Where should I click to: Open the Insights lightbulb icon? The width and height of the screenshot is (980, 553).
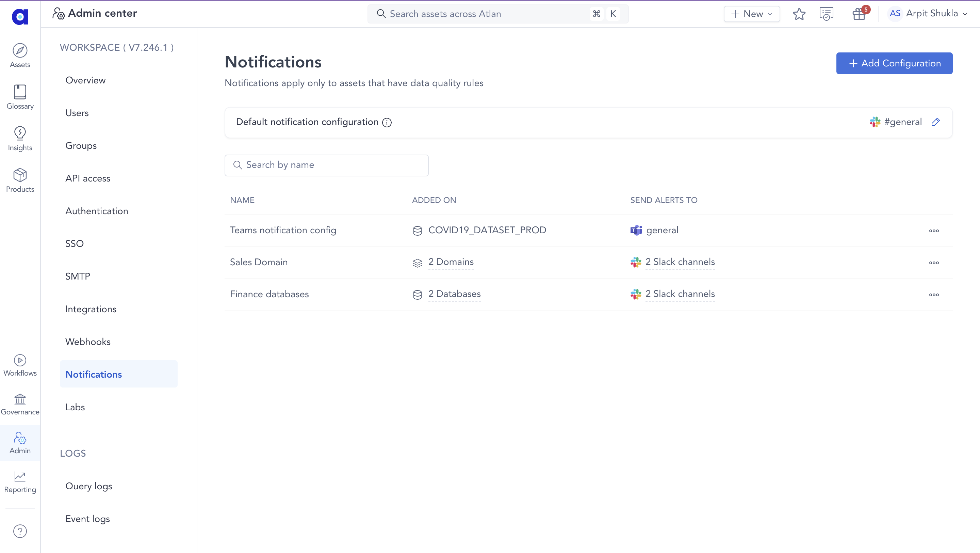[x=20, y=133]
